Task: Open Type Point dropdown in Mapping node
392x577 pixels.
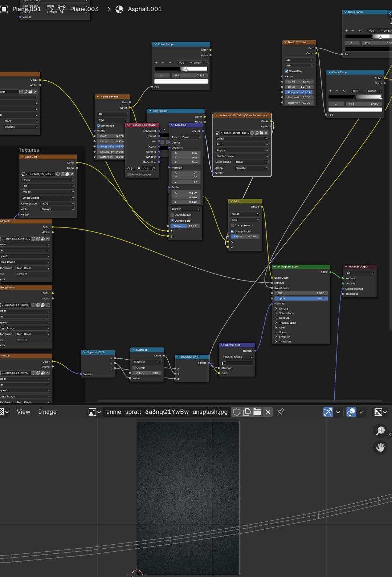Action: 191,137
